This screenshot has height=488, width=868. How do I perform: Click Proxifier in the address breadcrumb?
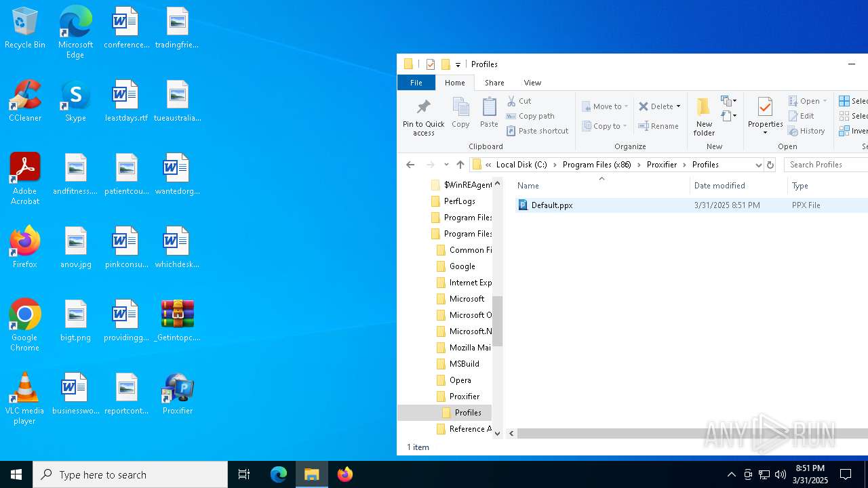click(662, 165)
